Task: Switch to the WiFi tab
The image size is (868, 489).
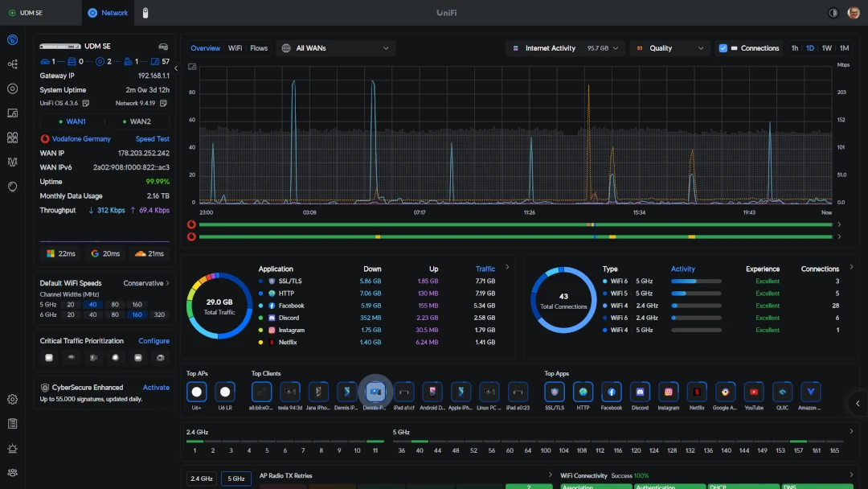Action: pyautogui.click(x=235, y=48)
